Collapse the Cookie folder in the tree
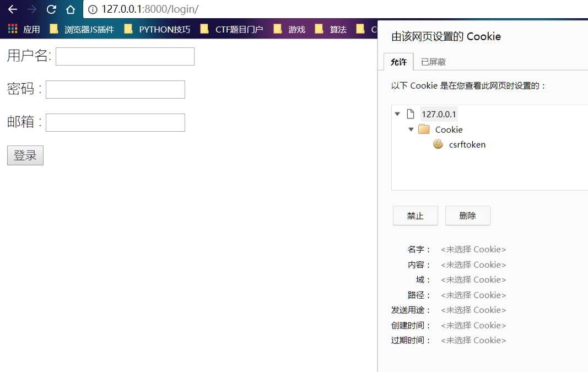 [411, 129]
